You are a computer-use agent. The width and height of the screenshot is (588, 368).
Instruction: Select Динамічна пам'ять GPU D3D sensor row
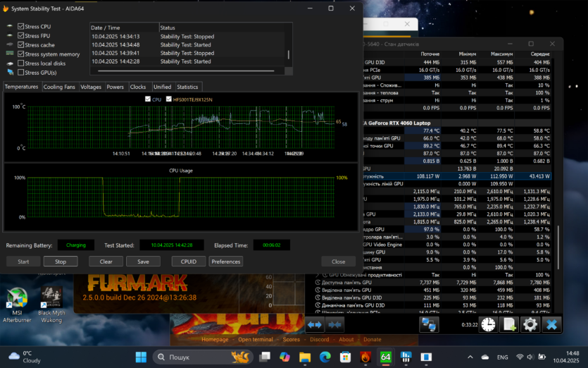coord(433,305)
